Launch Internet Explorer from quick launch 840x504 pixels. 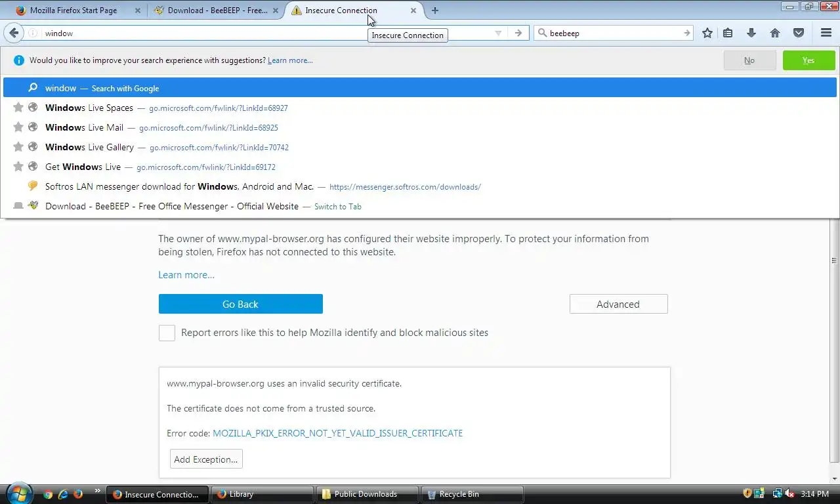coord(63,494)
